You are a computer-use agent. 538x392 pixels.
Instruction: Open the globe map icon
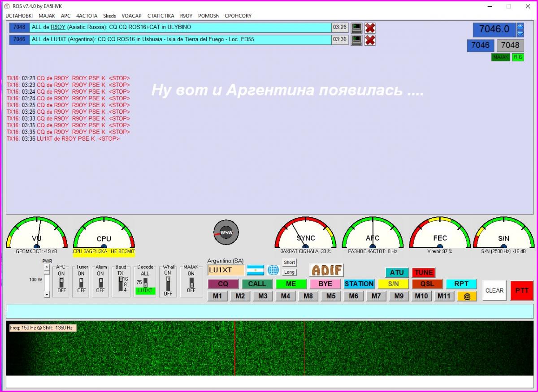pos(273,270)
